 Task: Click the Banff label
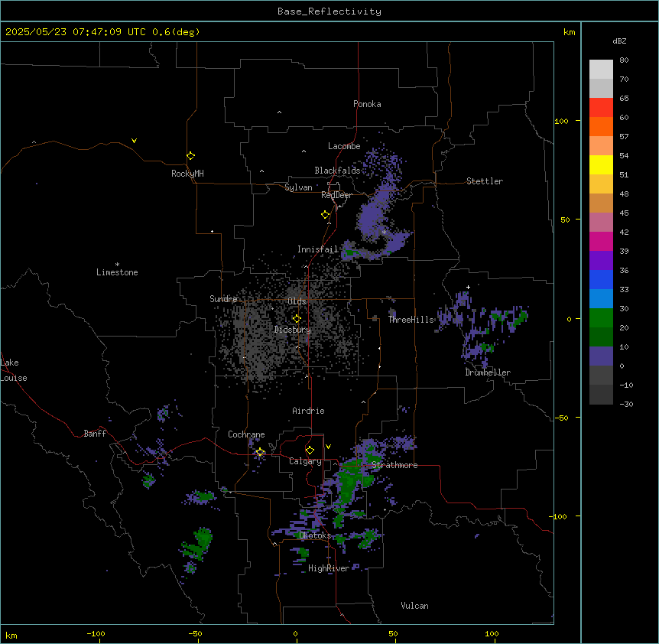pos(95,434)
